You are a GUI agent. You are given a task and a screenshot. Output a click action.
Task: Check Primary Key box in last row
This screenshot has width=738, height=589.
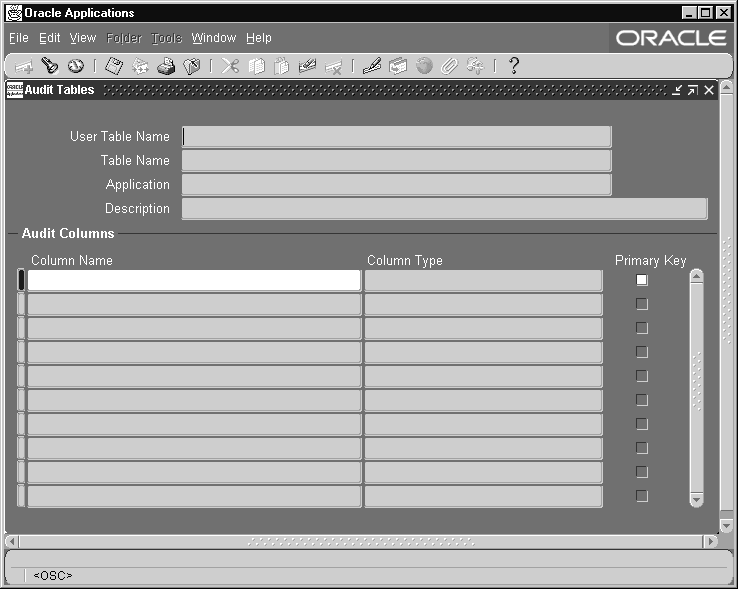click(642, 496)
